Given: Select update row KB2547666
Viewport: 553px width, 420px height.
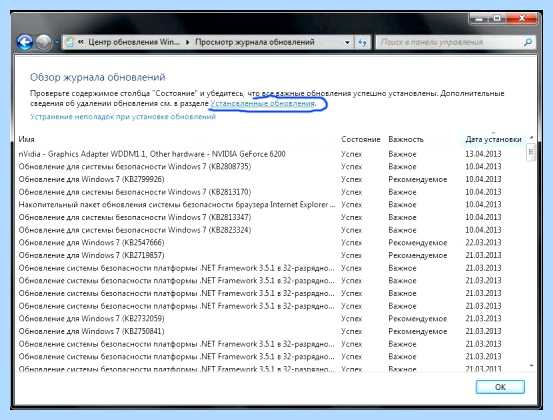Looking at the screenshot, I should pos(271,243).
